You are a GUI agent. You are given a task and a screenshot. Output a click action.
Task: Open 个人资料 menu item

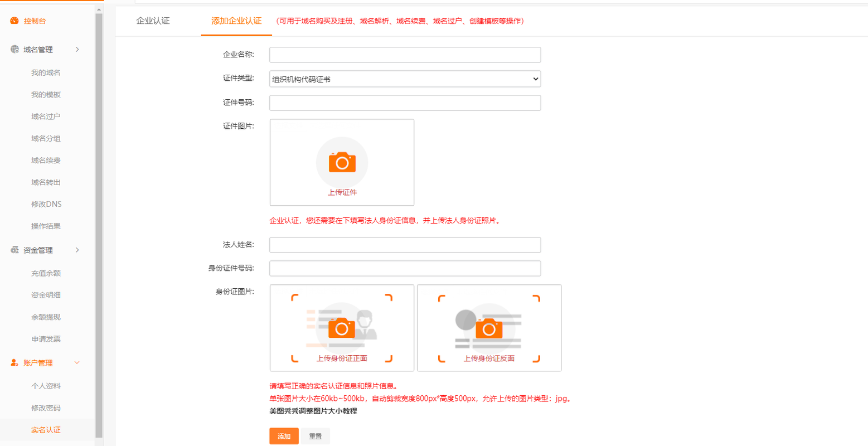point(46,386)
